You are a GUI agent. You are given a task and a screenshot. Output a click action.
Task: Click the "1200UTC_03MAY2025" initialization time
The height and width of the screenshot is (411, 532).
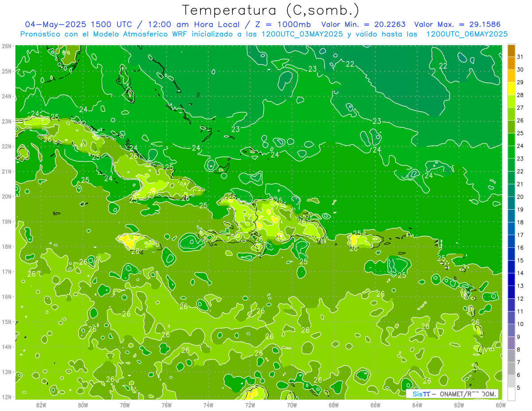click(x=301, y=34)
